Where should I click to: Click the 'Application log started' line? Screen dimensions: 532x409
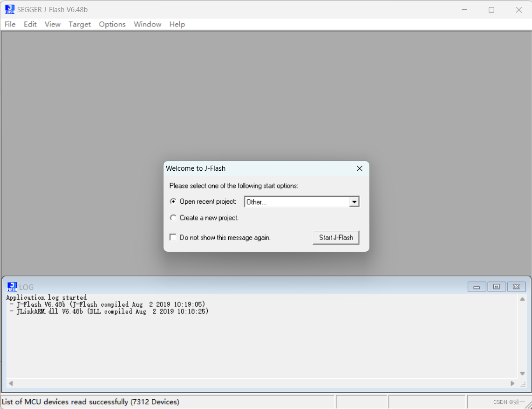tap(47, 297)
